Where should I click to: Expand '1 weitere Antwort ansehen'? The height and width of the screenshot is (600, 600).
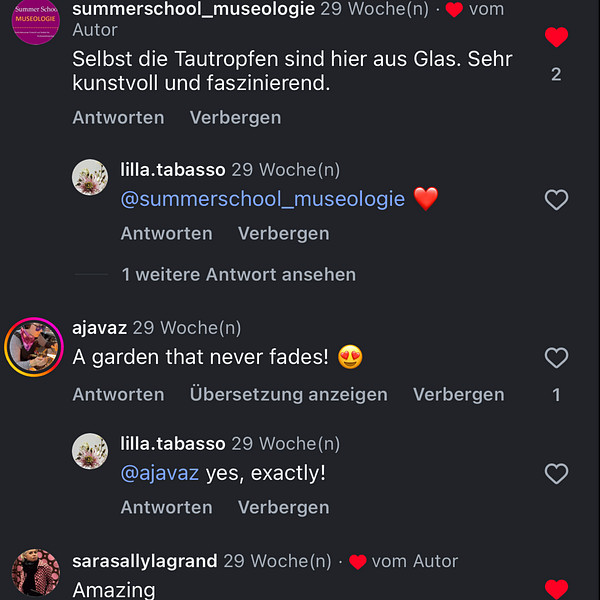click(238, 274)
